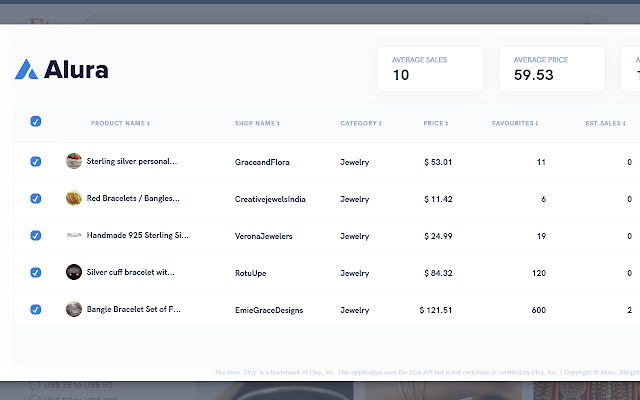Sort table by Shop Name column

tap(257, 123)
